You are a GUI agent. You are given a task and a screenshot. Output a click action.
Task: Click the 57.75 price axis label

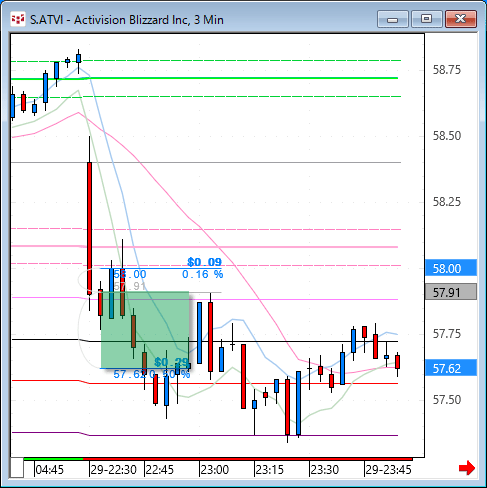coord(447,334)
